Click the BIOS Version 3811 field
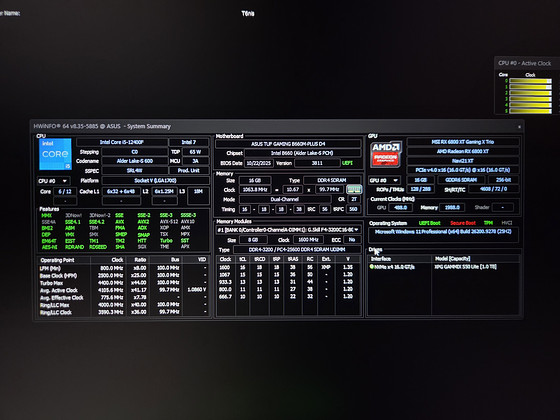 coord(317,163)
